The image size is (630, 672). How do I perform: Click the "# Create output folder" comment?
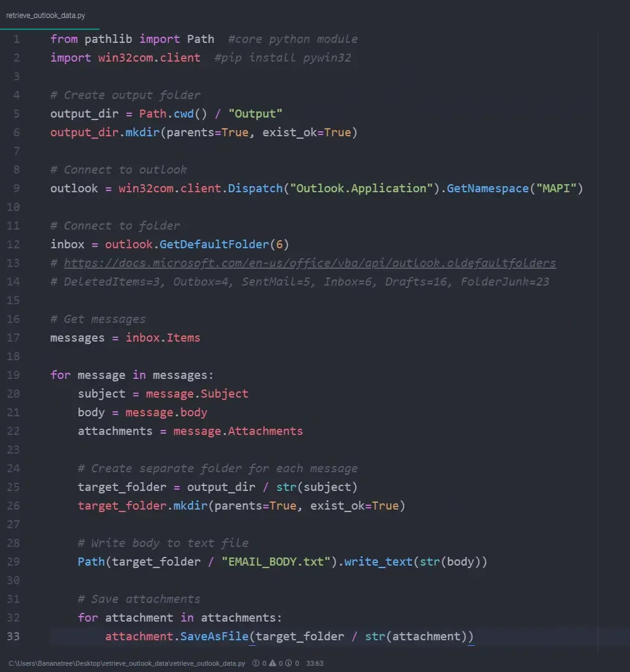coord(126,95)
